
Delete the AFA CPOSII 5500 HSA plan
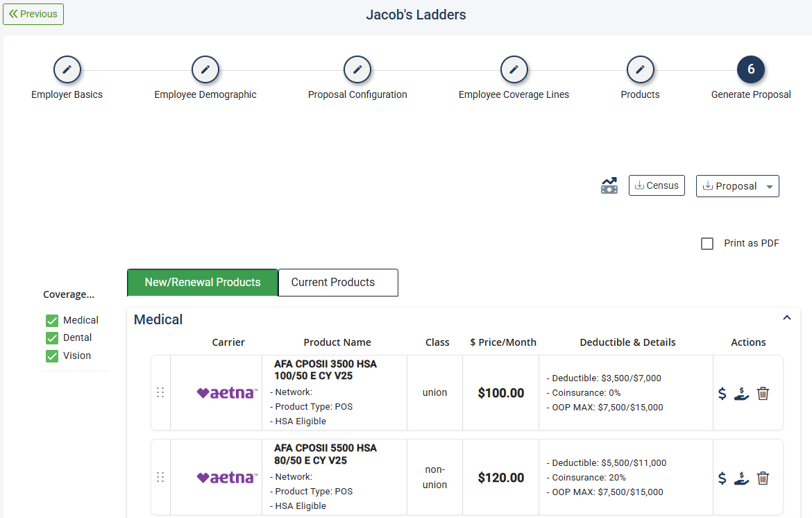[763, 478]
